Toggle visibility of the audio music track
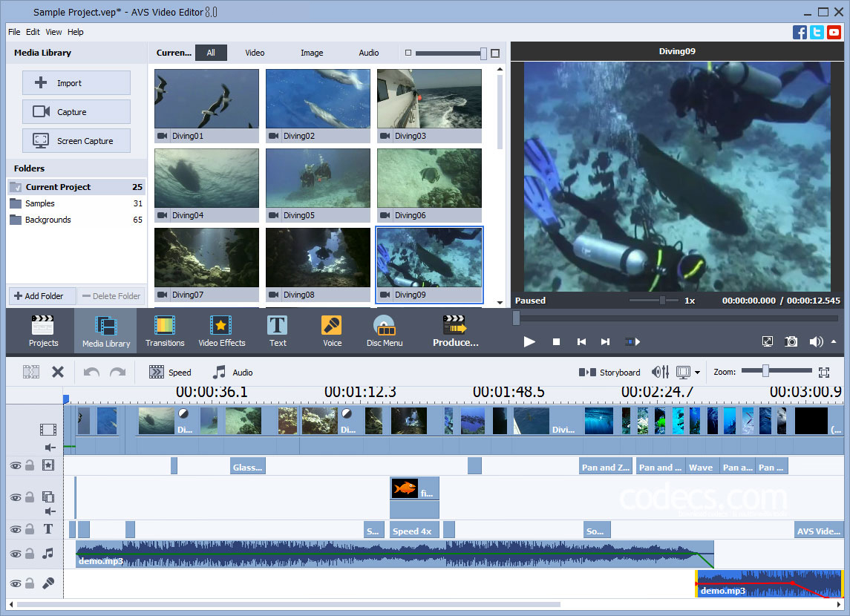This screenshot has height=616, width=850. click(x=16, y=554)
